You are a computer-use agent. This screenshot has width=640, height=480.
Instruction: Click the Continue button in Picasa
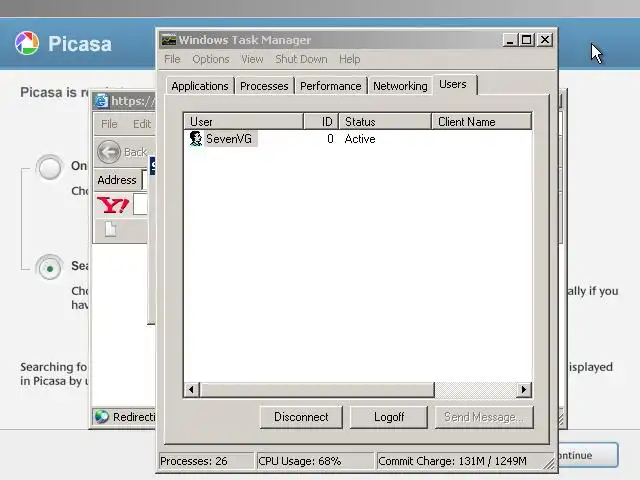(x=588, y=455)
